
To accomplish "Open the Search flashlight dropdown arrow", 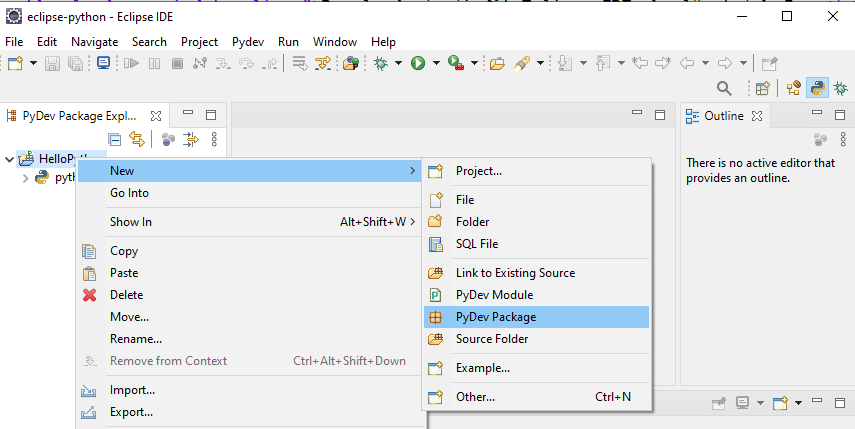I will [540, 63].
